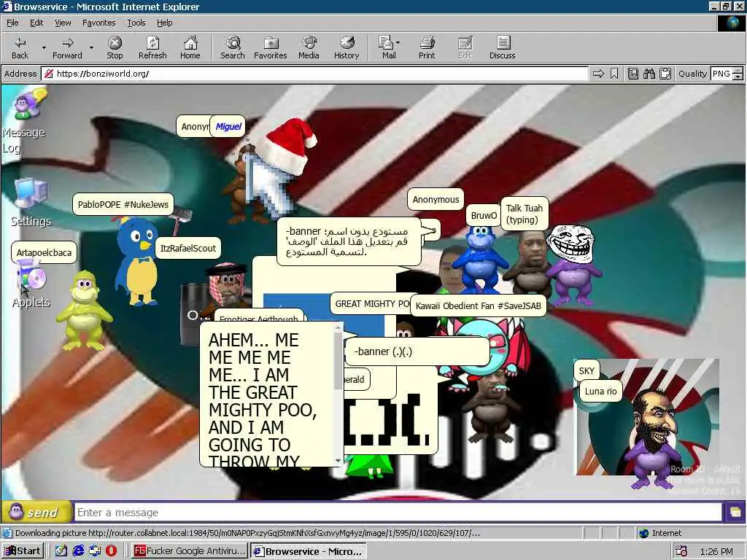Click the Quality stepper up arrow
Viewport: 747px width, 560px height.
tap(738, 71)
